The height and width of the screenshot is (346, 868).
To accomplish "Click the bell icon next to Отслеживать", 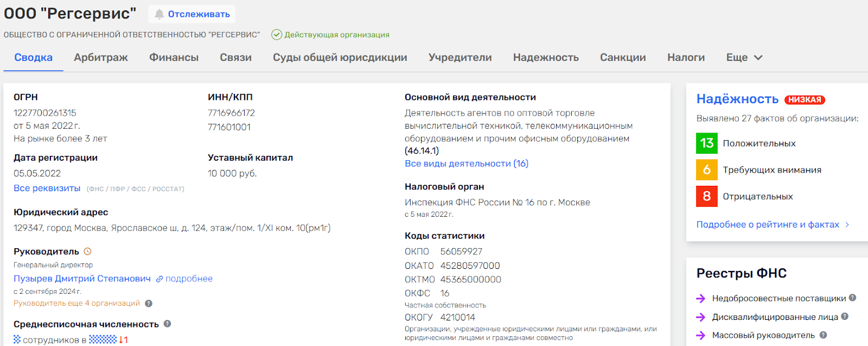I will [x=159, y=14].
